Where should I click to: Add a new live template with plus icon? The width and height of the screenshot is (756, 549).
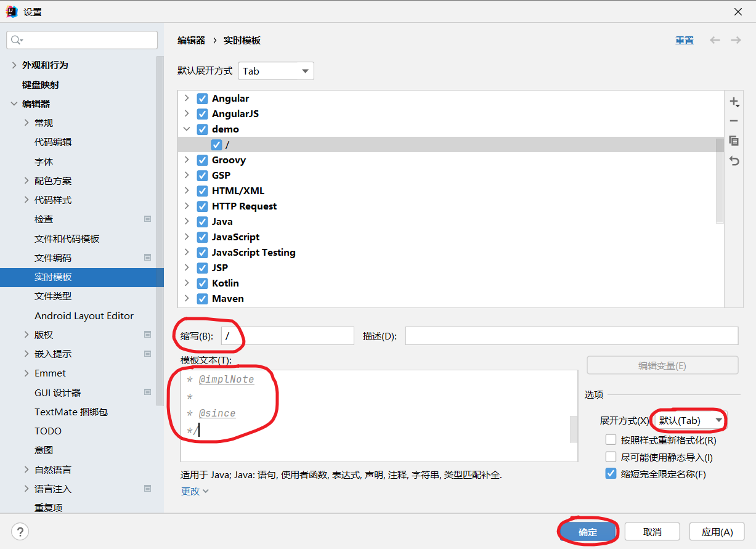point(734,102)
